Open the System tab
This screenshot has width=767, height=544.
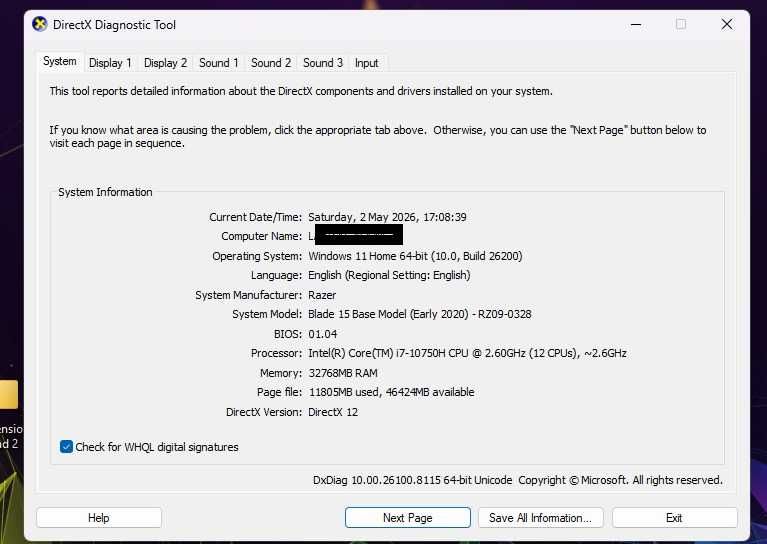click(x=60, y=62)
